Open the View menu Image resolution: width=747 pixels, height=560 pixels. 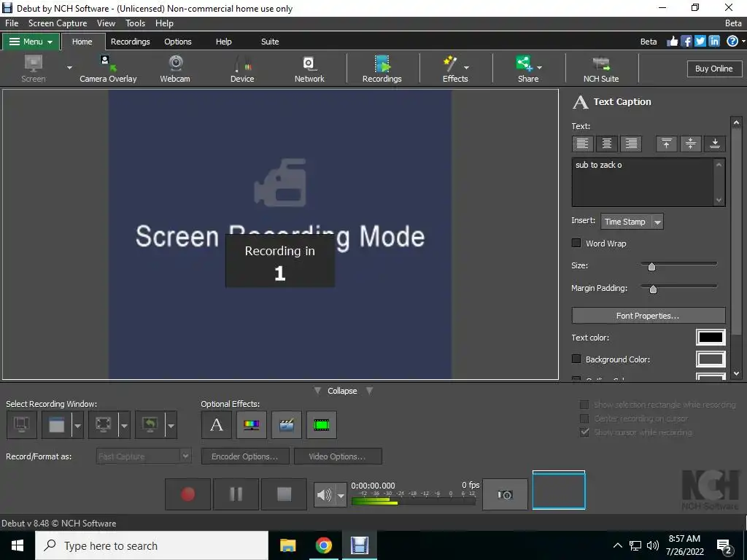pyautogui.click(x=106, y=23)
